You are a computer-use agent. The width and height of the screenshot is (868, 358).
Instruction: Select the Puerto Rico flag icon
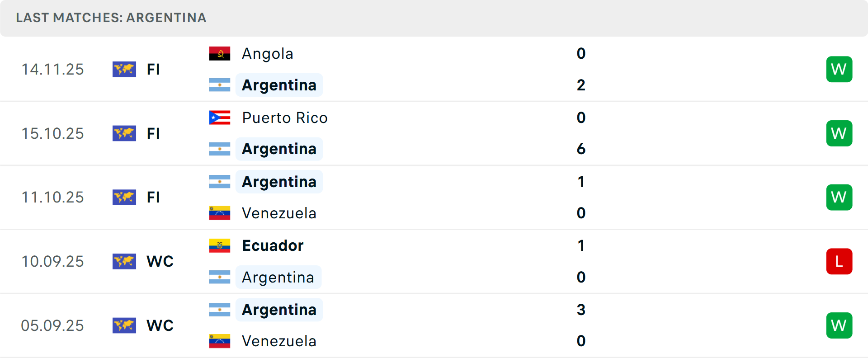220,118
